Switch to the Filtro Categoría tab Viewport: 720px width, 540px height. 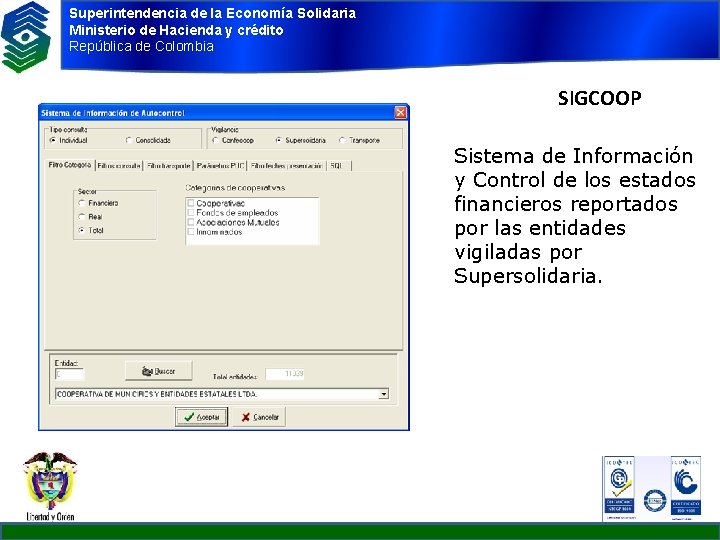70,165
